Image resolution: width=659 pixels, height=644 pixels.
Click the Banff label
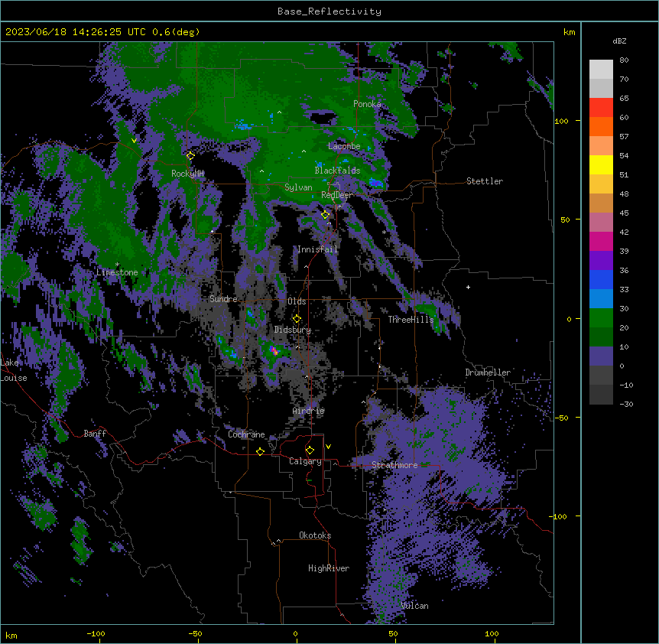(95, 434)
